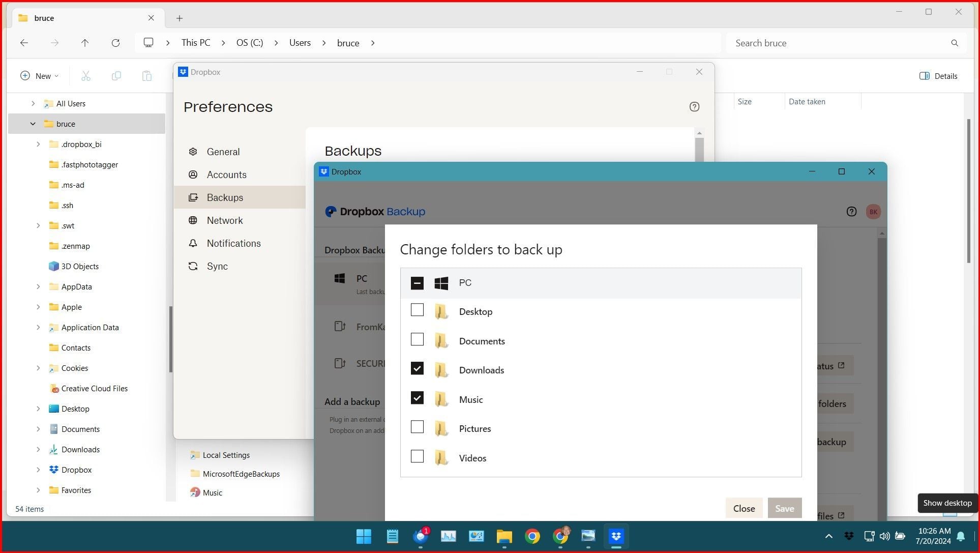Open Dropbox from the taskbar
This screenshot has height=553, width=980.
tap(616, 536)
